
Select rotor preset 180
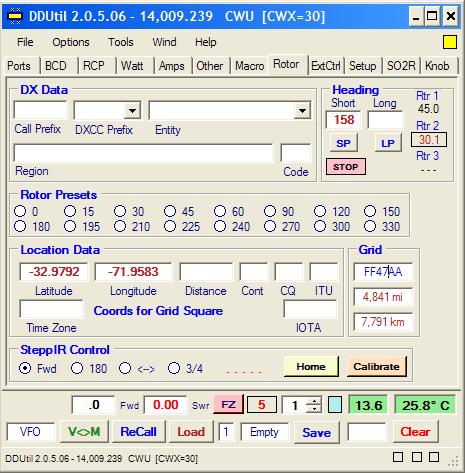[x=20, y=226]
